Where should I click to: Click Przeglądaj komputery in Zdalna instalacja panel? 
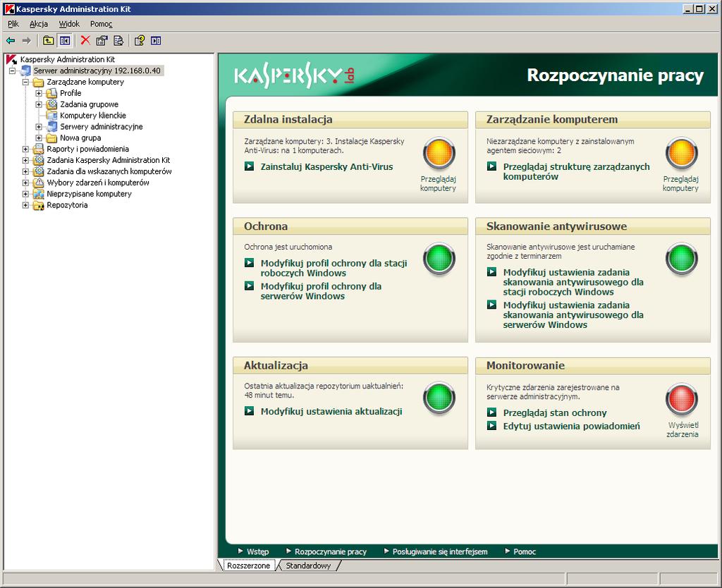(x=438, y=184)
